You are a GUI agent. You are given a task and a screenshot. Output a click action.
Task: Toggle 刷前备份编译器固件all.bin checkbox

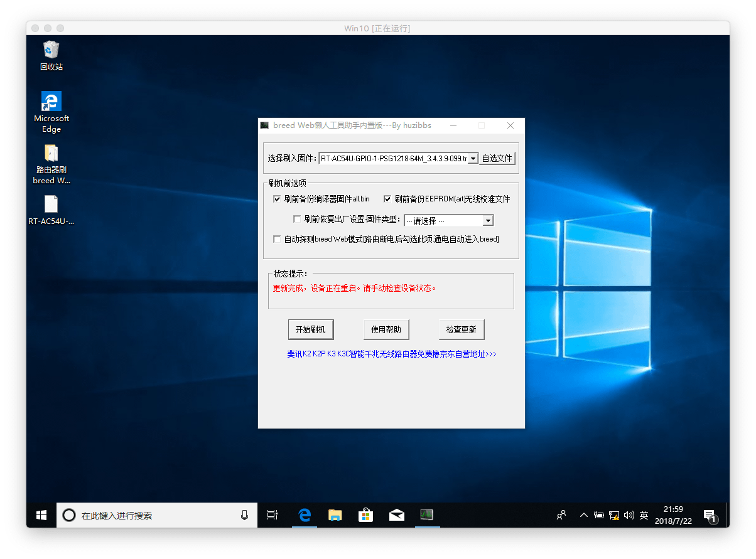[x=277, y=199]
